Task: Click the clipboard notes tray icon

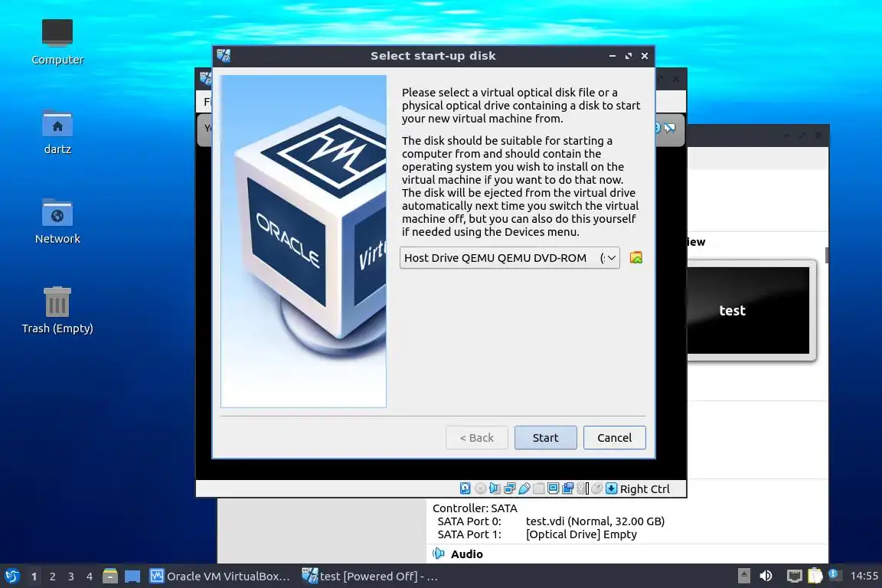Action: (815, 576)
